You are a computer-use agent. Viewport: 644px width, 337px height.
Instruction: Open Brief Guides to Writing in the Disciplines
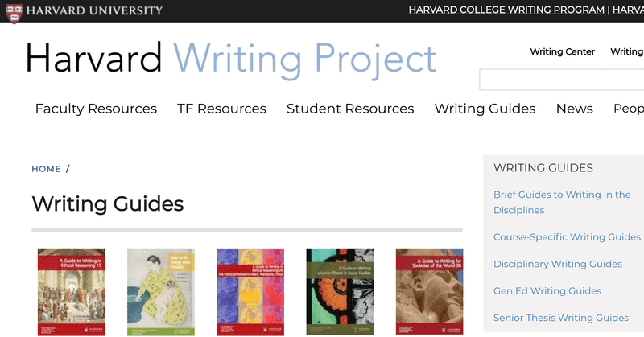(562, 203)
